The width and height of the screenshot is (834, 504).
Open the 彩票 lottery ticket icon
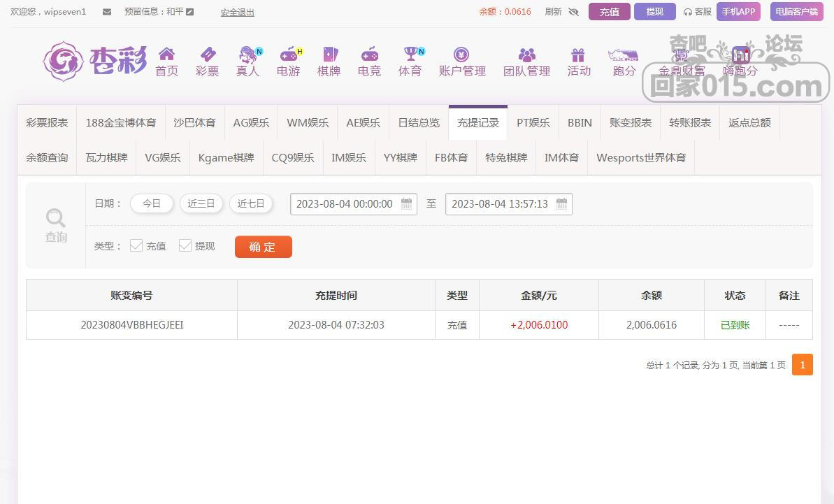tap(208, 55)
